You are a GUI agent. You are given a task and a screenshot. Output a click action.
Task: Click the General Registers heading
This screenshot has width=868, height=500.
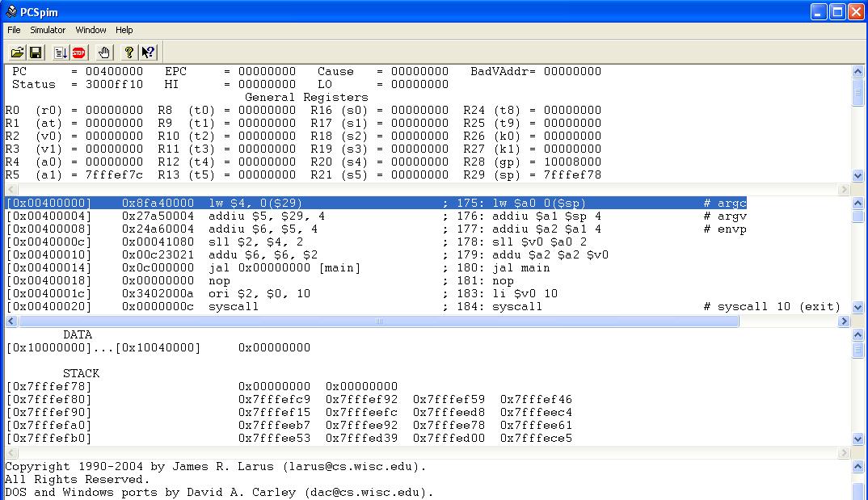click(306, 98)
